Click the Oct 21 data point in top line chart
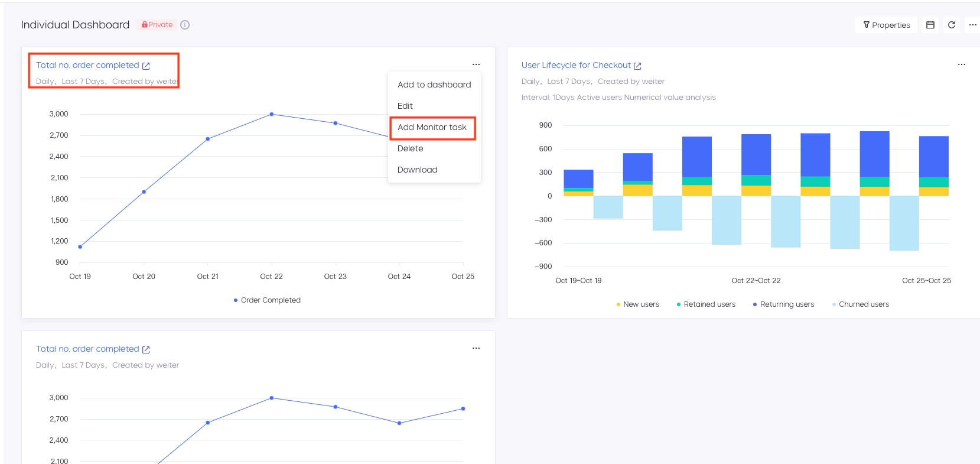The image size is (980, 464). [208, 139]
